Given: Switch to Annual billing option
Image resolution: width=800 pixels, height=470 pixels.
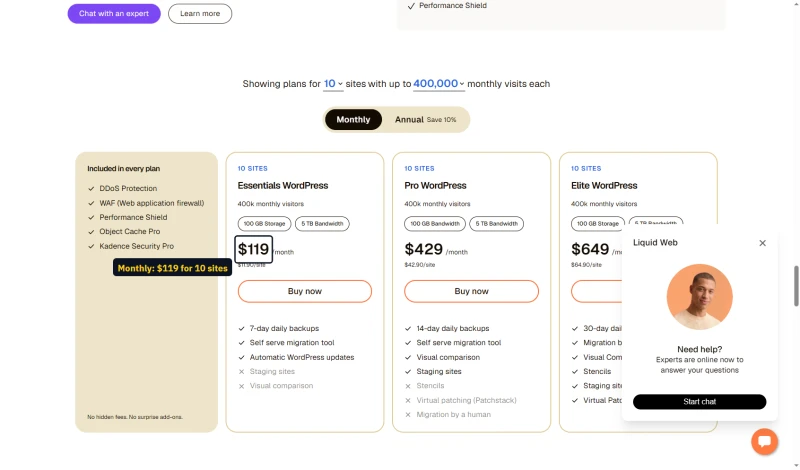Looking at the screenshot, I should pos(425,119).
